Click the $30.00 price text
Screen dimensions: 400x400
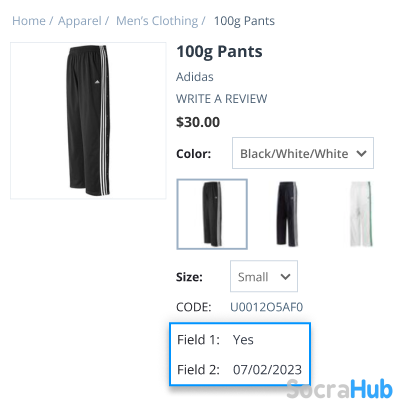[198, 122]
